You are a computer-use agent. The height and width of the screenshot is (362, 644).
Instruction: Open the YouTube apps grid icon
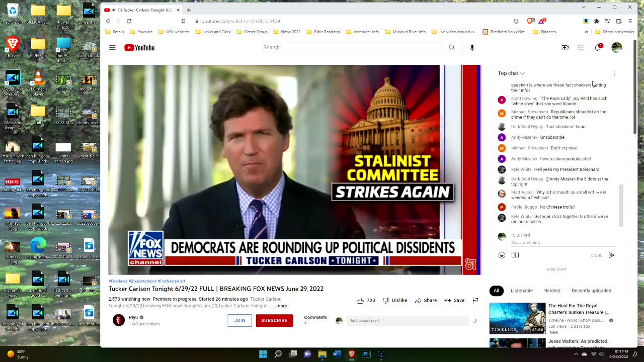pos(581,47)
